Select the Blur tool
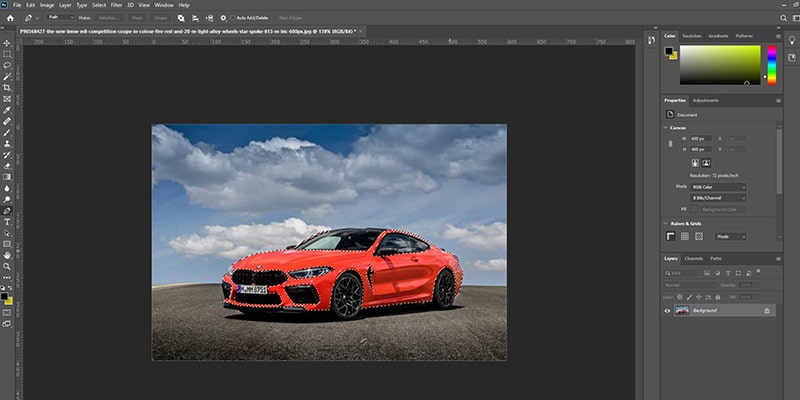 pyautogui.click(x=7, y=188)
